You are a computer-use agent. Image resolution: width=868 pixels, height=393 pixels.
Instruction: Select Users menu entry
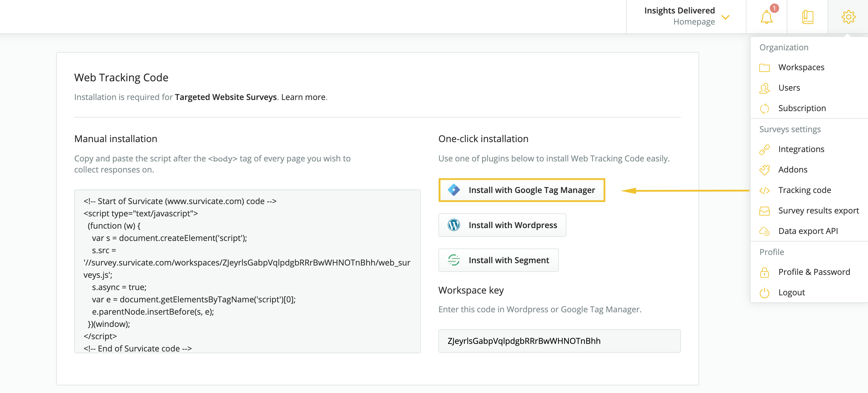coord(789,88)
